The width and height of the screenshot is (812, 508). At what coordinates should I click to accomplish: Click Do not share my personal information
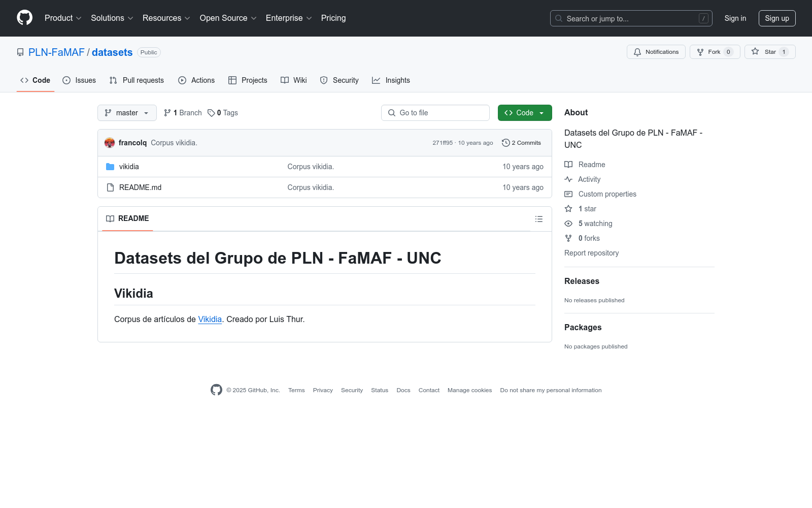pos(551,390)
